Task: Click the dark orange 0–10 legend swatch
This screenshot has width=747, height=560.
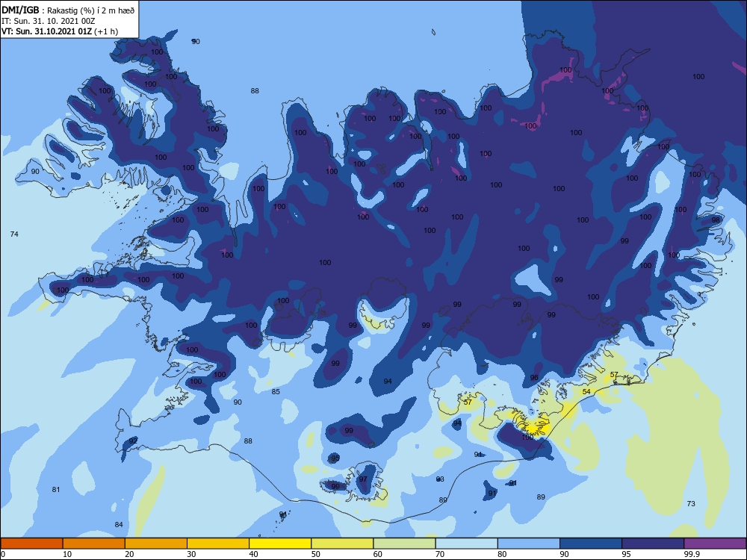Action: pos(31,544)
